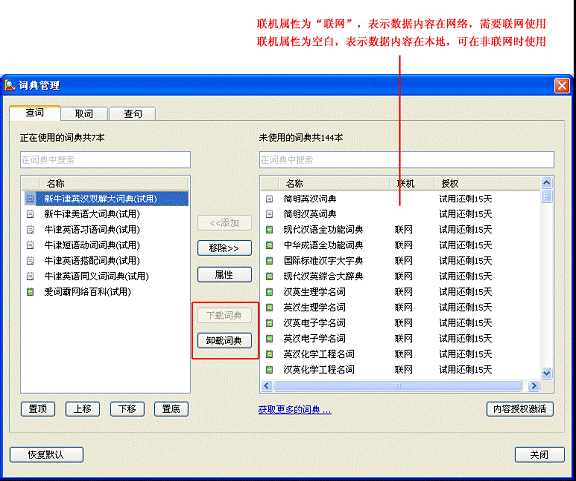Click the green icon beside 汉英化学工程名词
Screen dimensions: 576x481
[x=269, y=369]
